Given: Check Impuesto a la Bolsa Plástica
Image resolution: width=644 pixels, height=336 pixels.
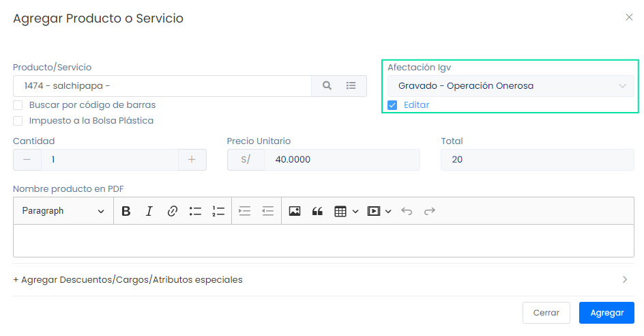Looking at the screenshot, I should (x=18, y=121).
